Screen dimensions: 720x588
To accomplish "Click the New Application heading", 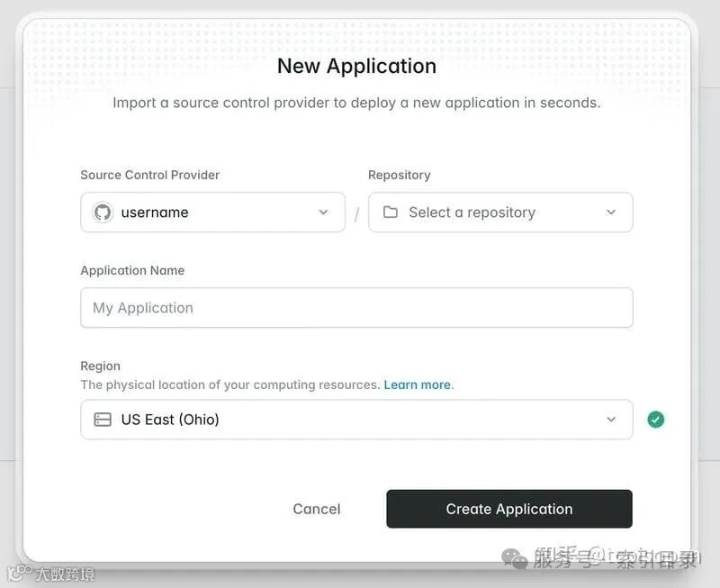I will (x=356, y=66).
